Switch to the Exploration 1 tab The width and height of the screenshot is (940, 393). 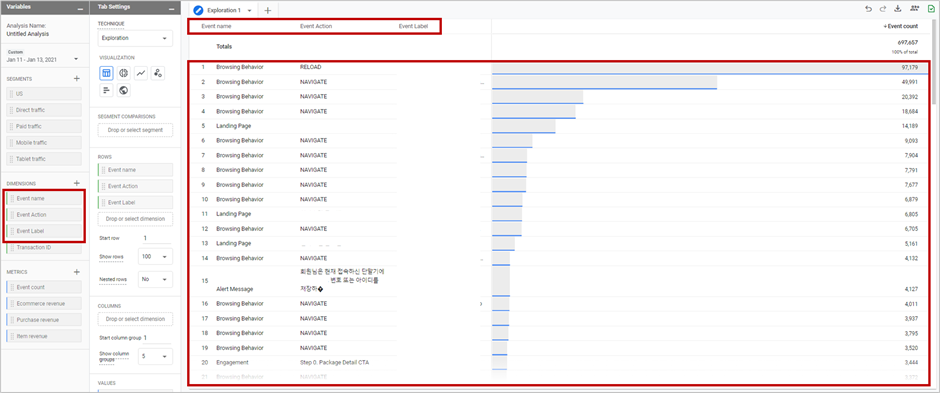(224, 10)
